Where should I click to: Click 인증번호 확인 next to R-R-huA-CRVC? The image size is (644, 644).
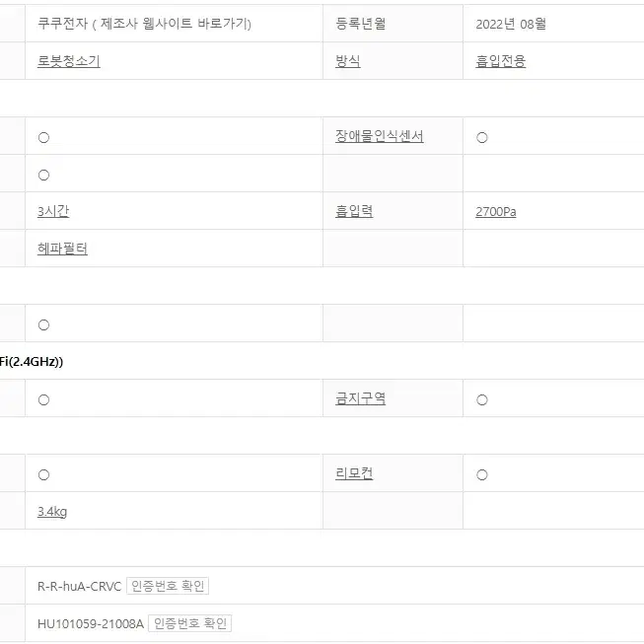(168, 586)
